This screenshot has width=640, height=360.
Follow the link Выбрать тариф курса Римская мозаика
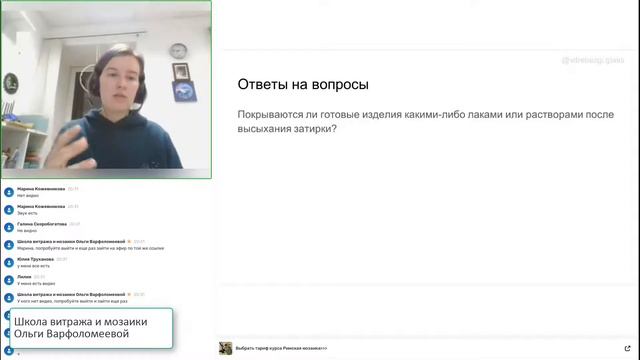point(281,348)
